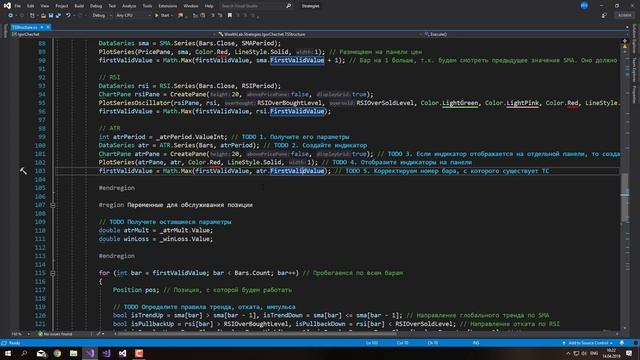Open the Project menu

[x=62, y=6]
